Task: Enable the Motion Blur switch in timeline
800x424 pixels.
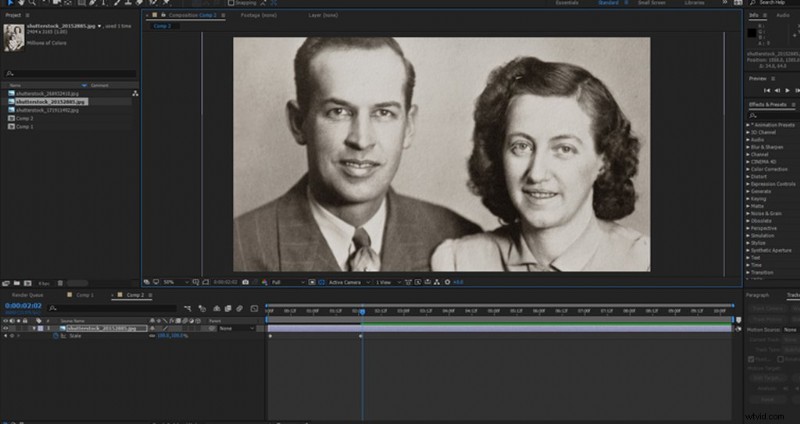Action: 239,309
